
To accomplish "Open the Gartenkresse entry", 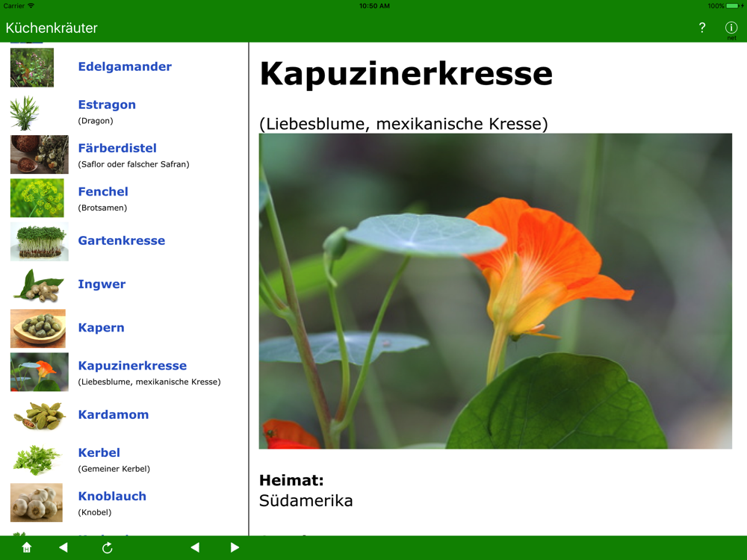I will coord(121,240).
